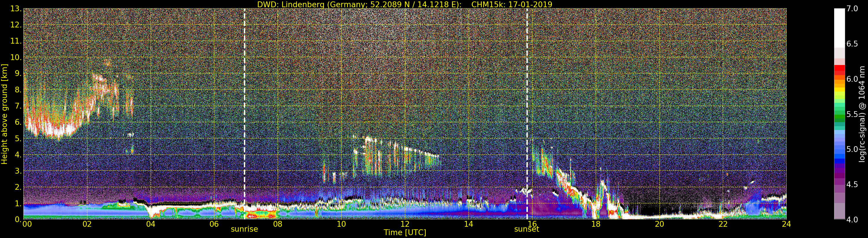
Task: Click height axis tick "2."
Action: pyautogui.click(x=18, y=187)
